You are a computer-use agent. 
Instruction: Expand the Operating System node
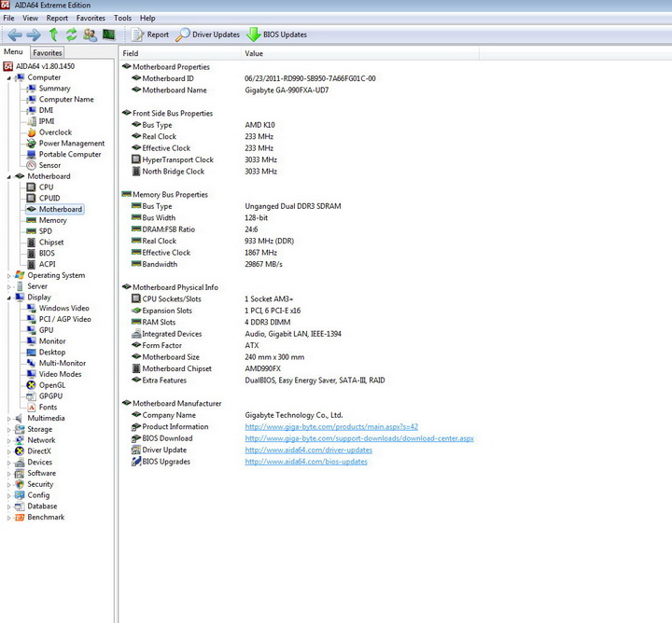click(x=8, y=276)
